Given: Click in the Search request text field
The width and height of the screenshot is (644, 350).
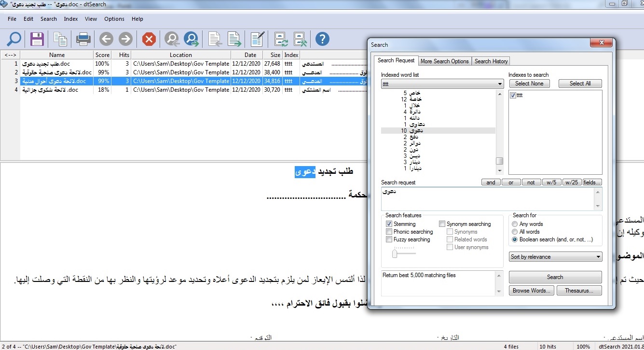Looking at the screenshot, I should [x=488, y=199].
